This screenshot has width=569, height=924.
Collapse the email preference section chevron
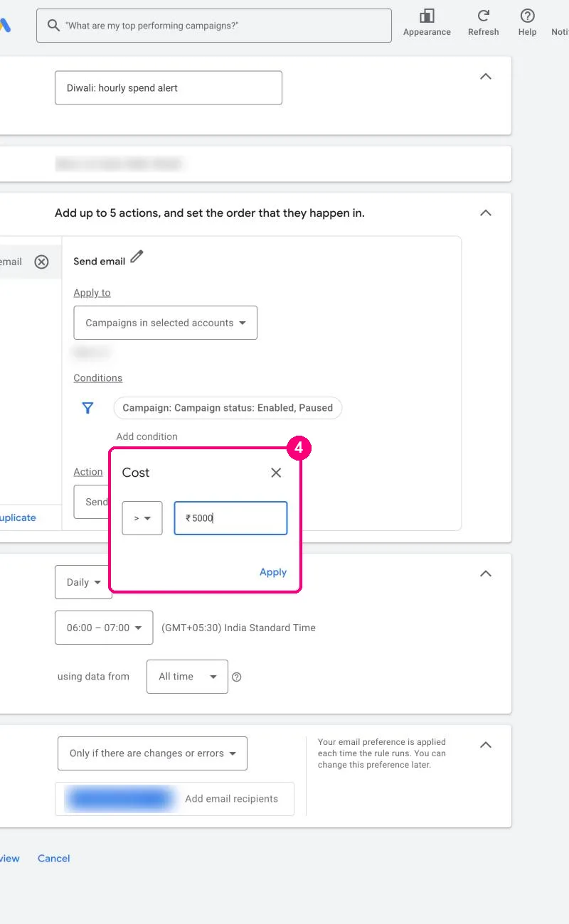pos(486,745)
